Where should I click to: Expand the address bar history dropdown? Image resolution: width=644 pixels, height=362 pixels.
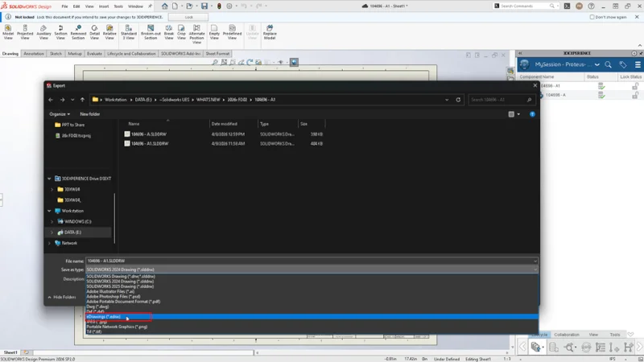[447, 99]
